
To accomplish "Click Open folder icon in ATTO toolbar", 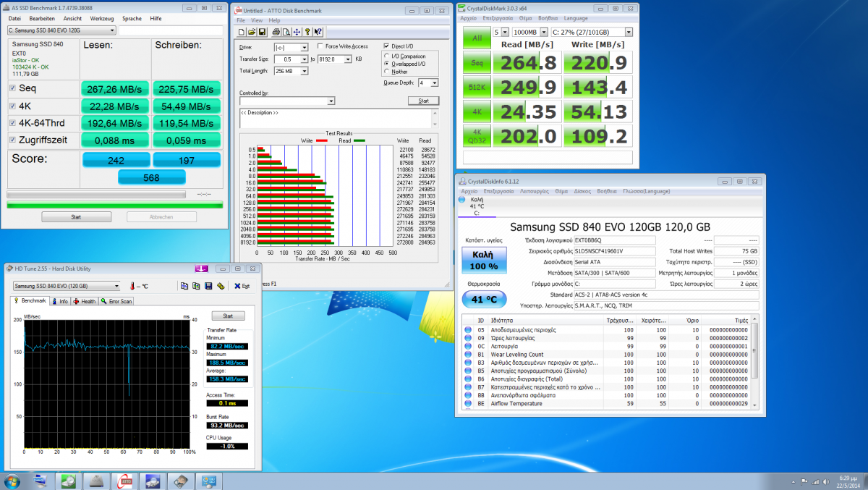I will [x=252, y=32].
